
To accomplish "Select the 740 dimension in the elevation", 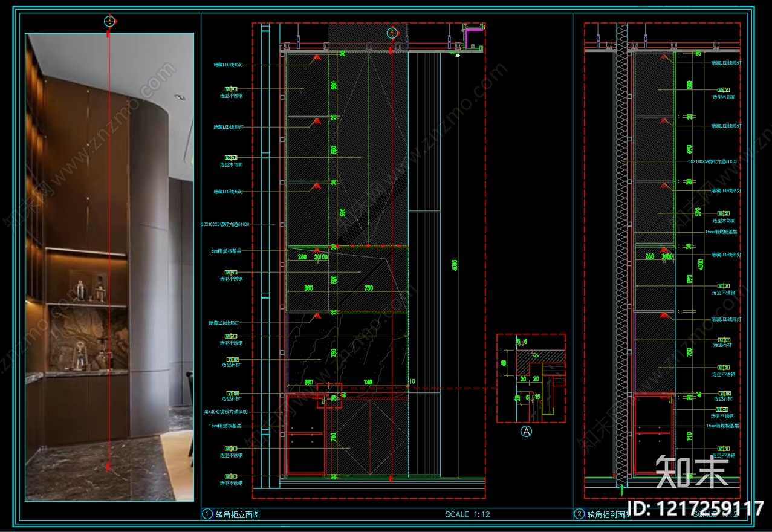I will tap(368, 383).
